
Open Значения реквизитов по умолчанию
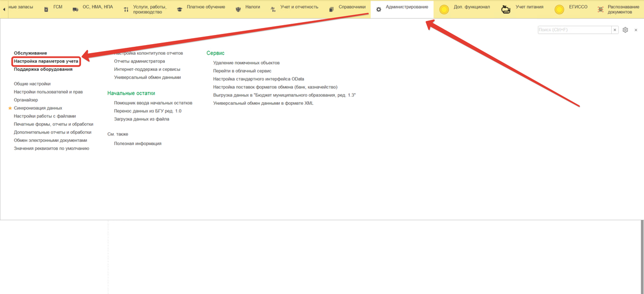click(52, 148)
